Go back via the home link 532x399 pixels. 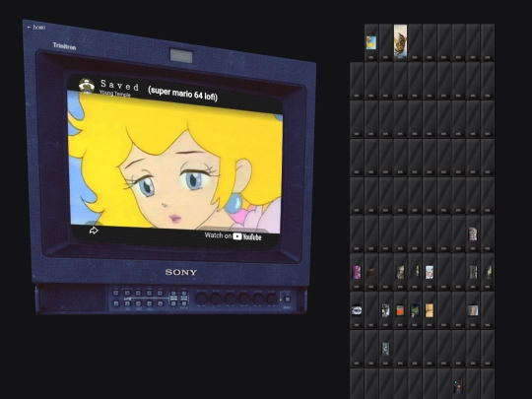(x=36, y=27)
